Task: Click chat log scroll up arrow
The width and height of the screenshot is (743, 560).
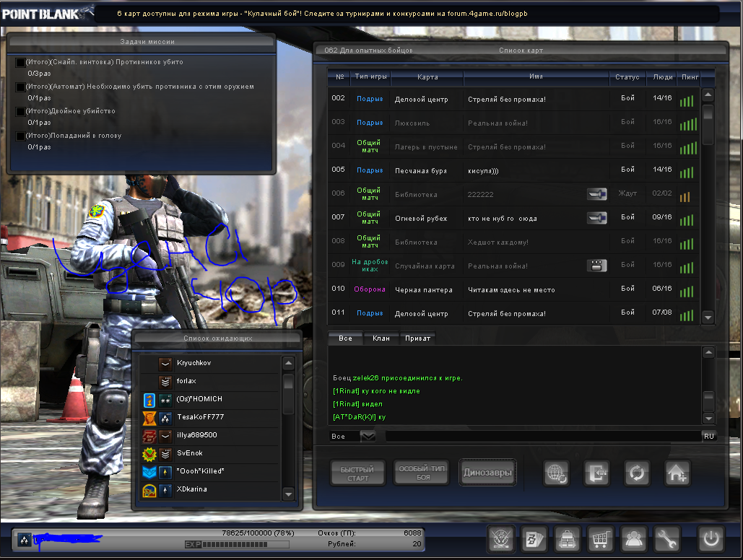Action: pos(708,352)
